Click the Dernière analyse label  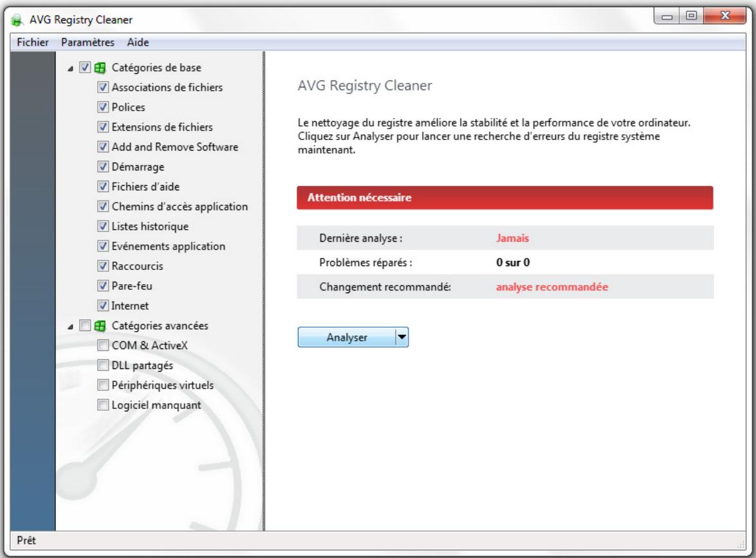361,238
